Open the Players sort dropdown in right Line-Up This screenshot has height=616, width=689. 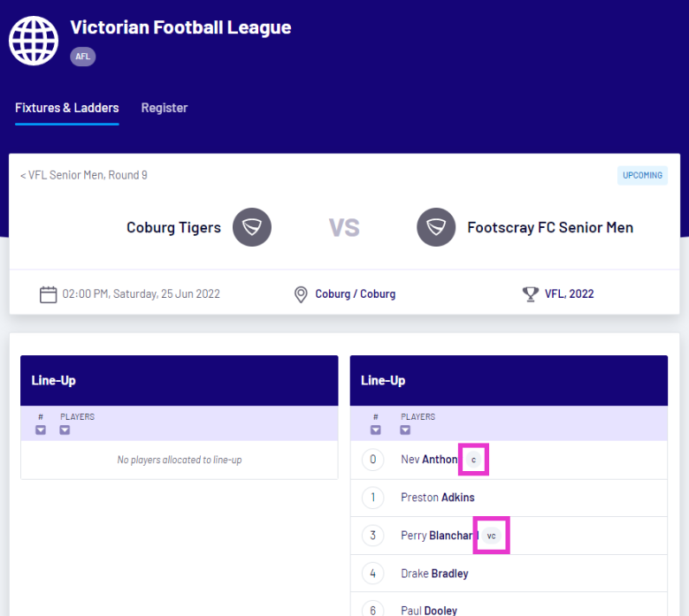tap(405, 430)
